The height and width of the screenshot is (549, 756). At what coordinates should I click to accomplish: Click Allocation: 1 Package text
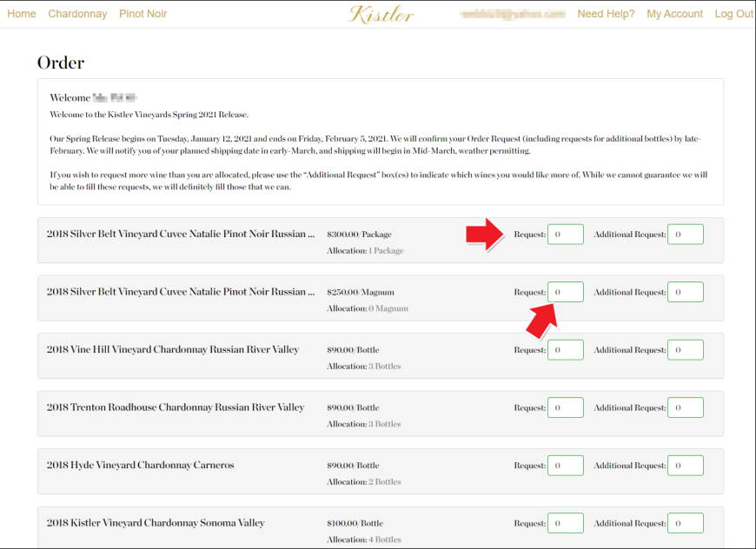pos(365,251)
